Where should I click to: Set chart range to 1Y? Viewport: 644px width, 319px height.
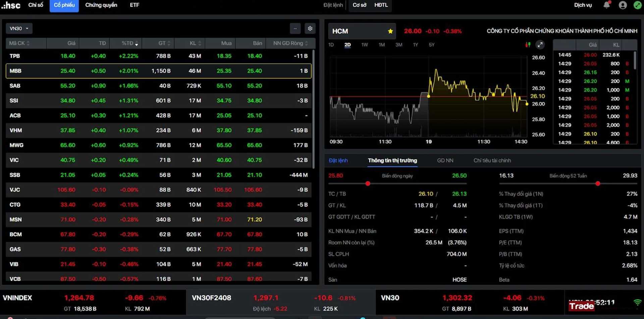point(416,45)
